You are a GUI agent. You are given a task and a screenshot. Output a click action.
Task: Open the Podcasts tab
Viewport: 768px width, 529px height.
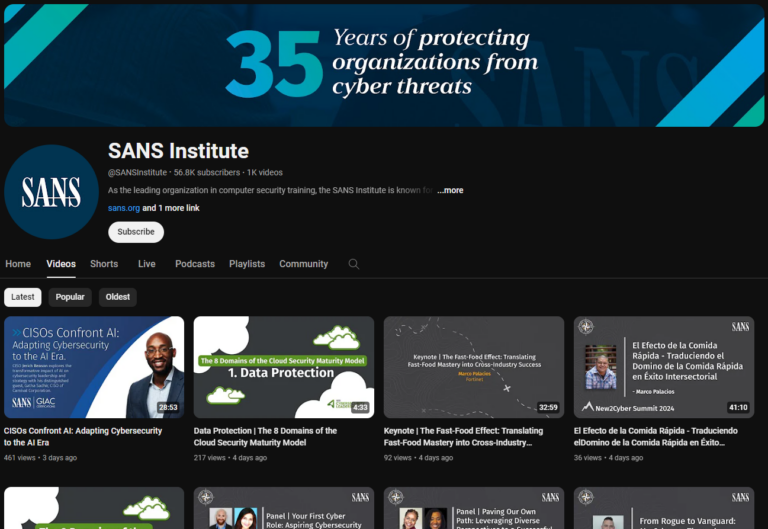[x=195, y=264]
